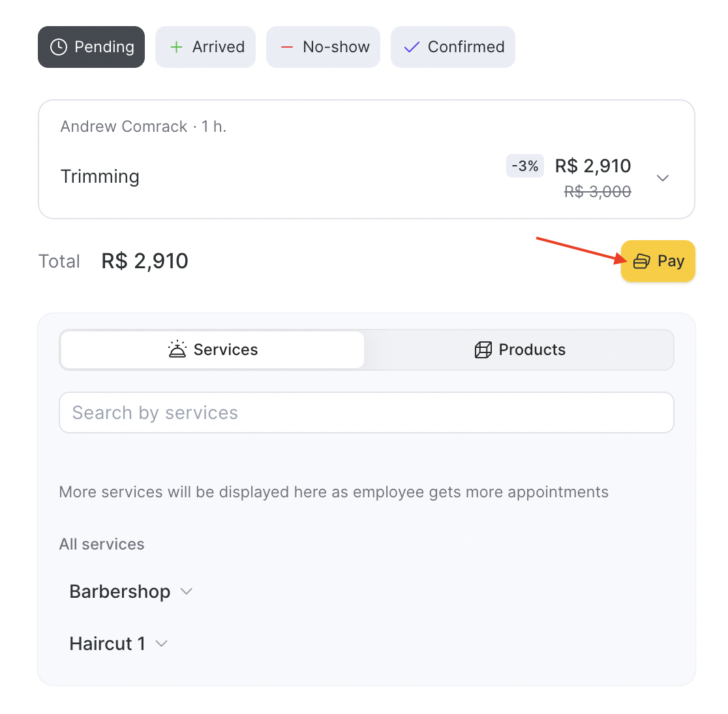Click the red minus No-show icon
The height and width of the screenshot is (714, 728).
(287, 47)
